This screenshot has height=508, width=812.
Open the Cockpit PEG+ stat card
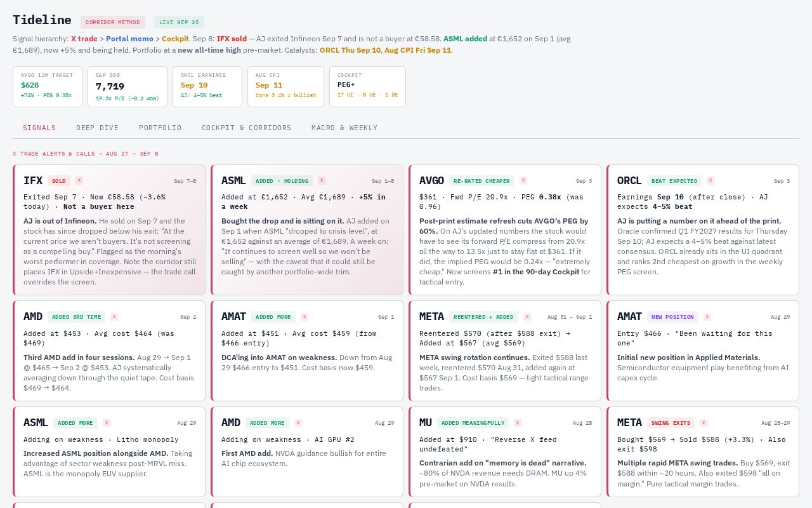point(367,86)
